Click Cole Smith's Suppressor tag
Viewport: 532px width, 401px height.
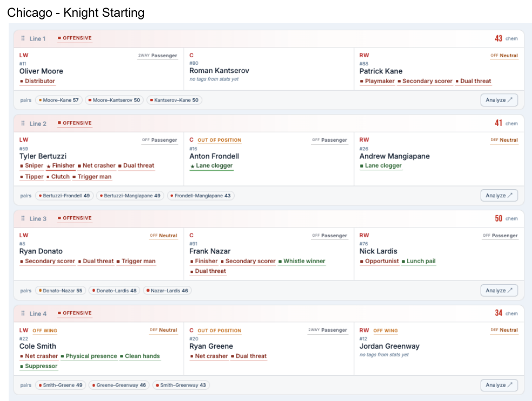click(39, 366)
